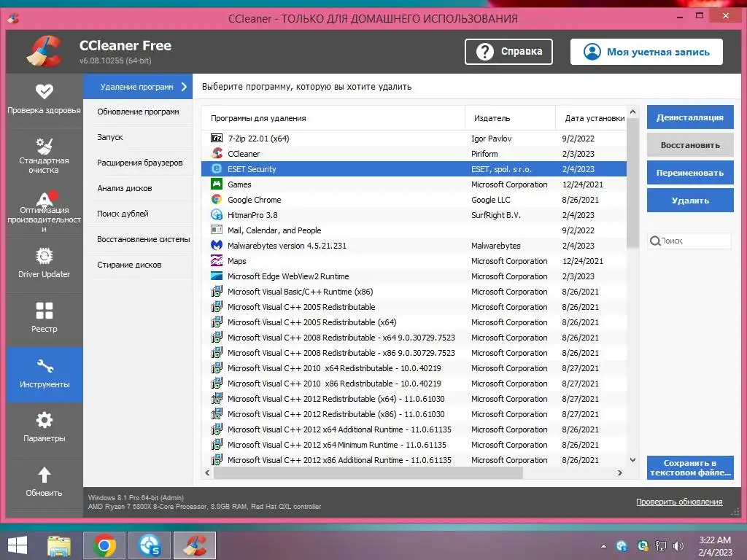Select Visual C++ 2010 x64 Redistributable row
This screenshot has height=560, width=747.
click(414, 368)
